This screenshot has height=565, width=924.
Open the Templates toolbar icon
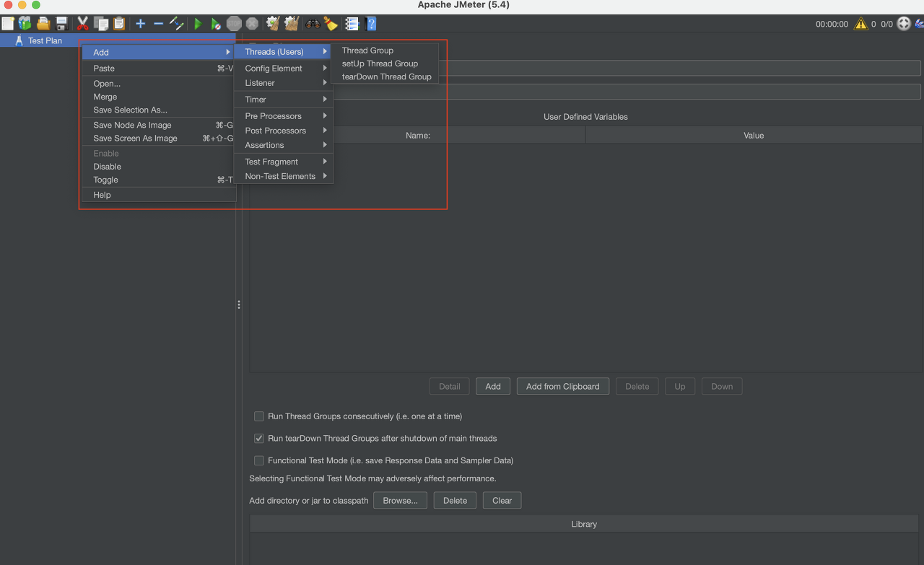point(25,24)
